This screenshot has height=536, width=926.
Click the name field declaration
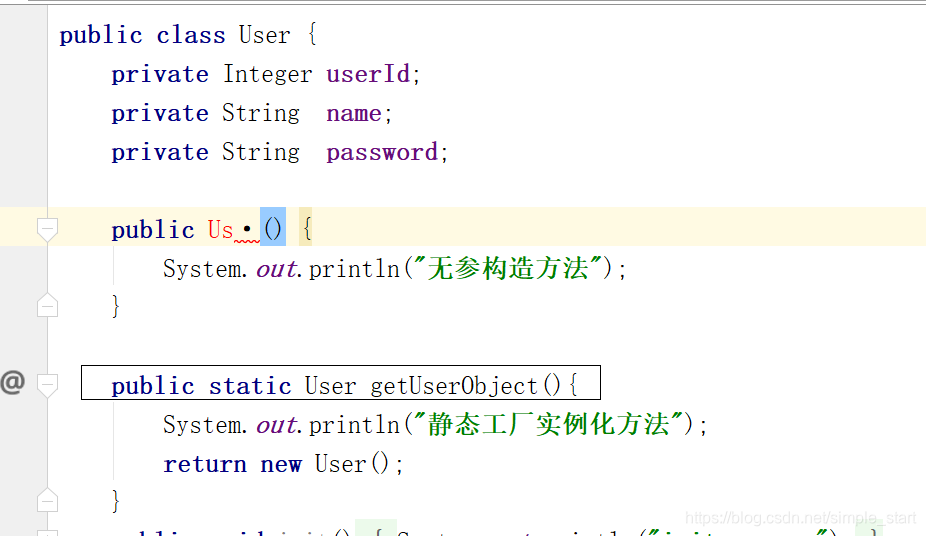354,113
